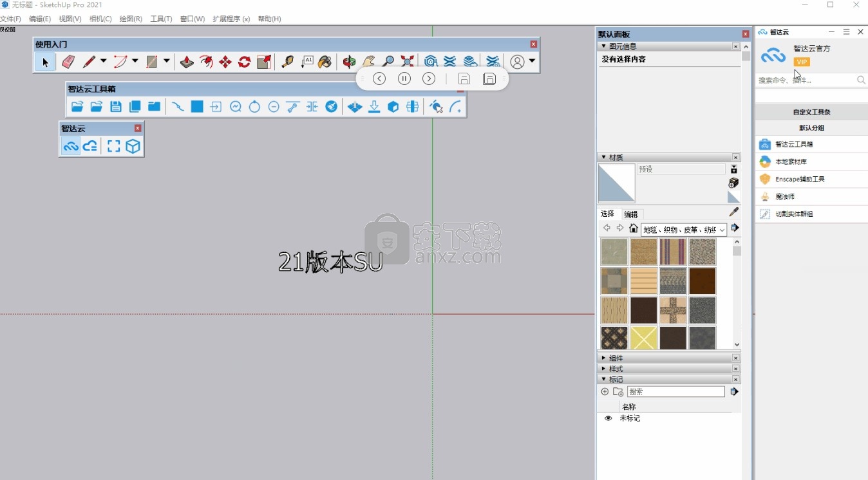The height and width of the screenshot is (480, 868).
Task: Switch to the 编辑 materials tab
Action: [x=631, y=214]
